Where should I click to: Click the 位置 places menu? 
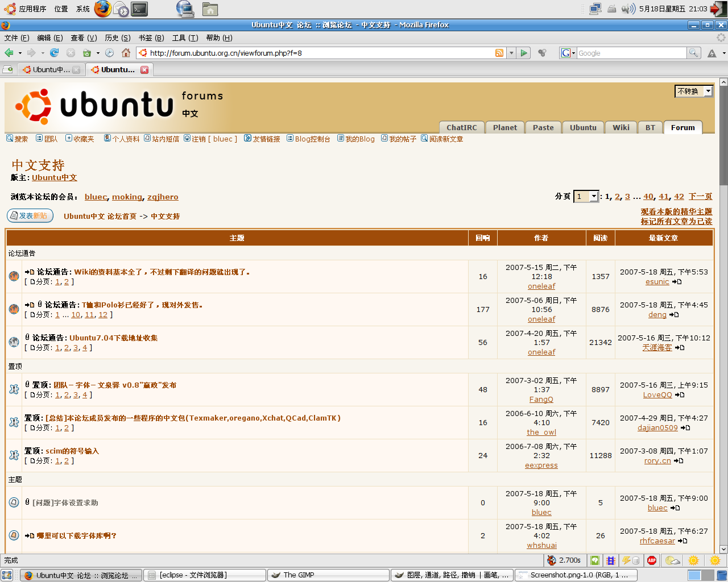[x=61, y=9]
